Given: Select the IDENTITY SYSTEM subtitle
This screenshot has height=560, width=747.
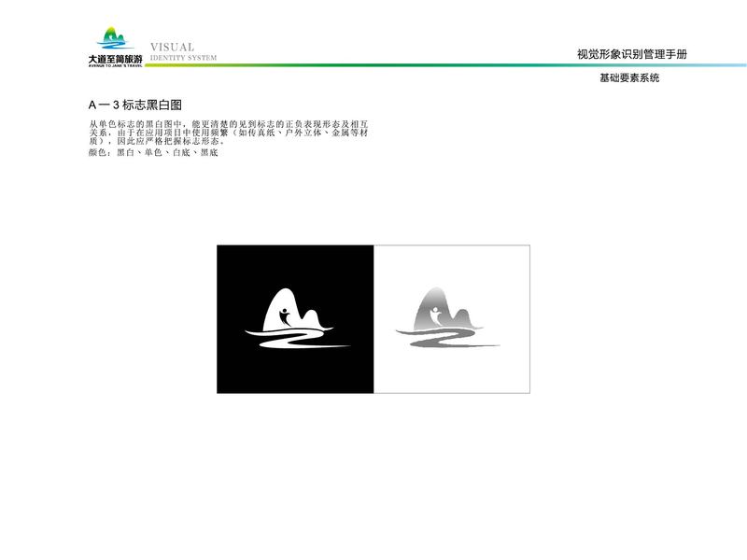Looking at the screenshot, I should click(x=183, y=58).
